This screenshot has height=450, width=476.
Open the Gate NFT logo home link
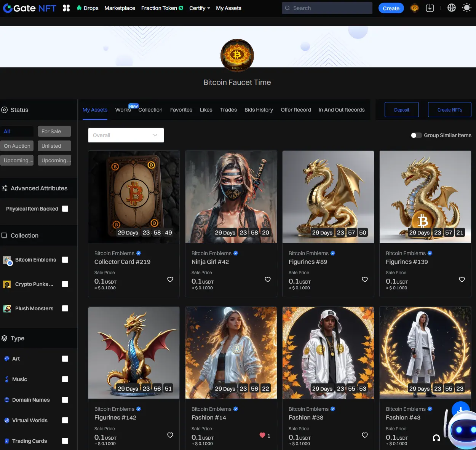click(x=30, y=8)
